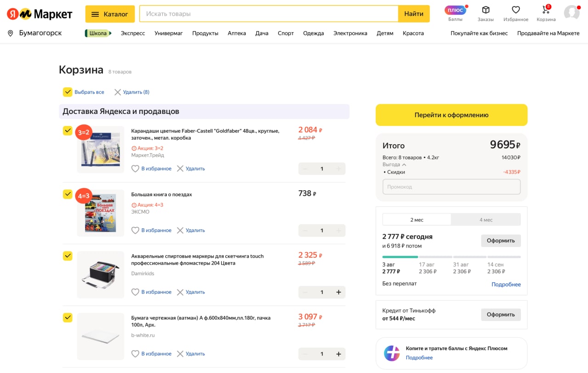Uncheck the drawing paper (ватман) checkbox

point(68,317)
